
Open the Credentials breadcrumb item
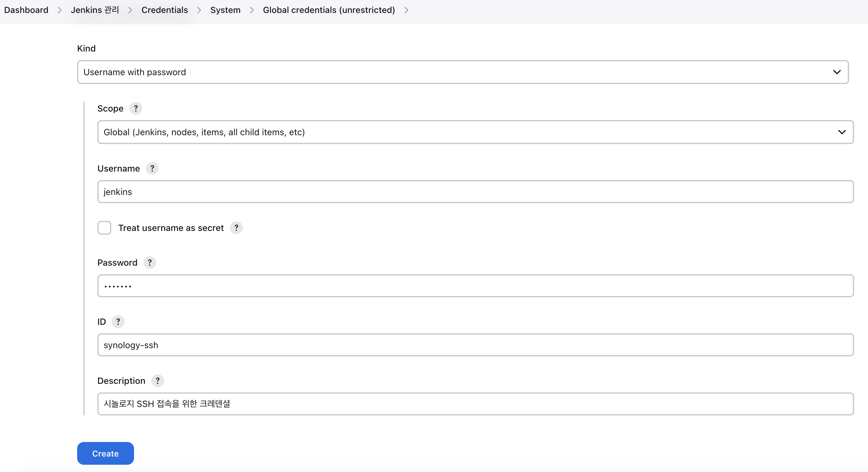tap(164, 10)
